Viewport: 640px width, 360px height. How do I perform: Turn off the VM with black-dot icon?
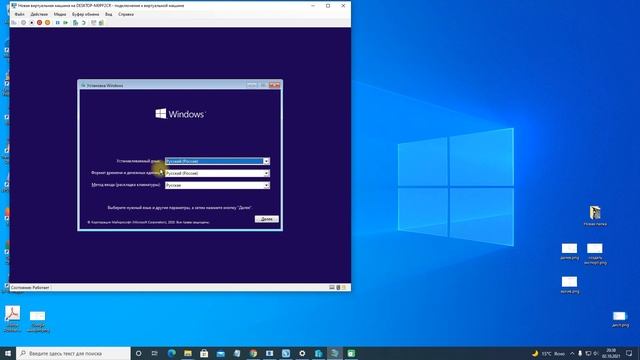32,23
